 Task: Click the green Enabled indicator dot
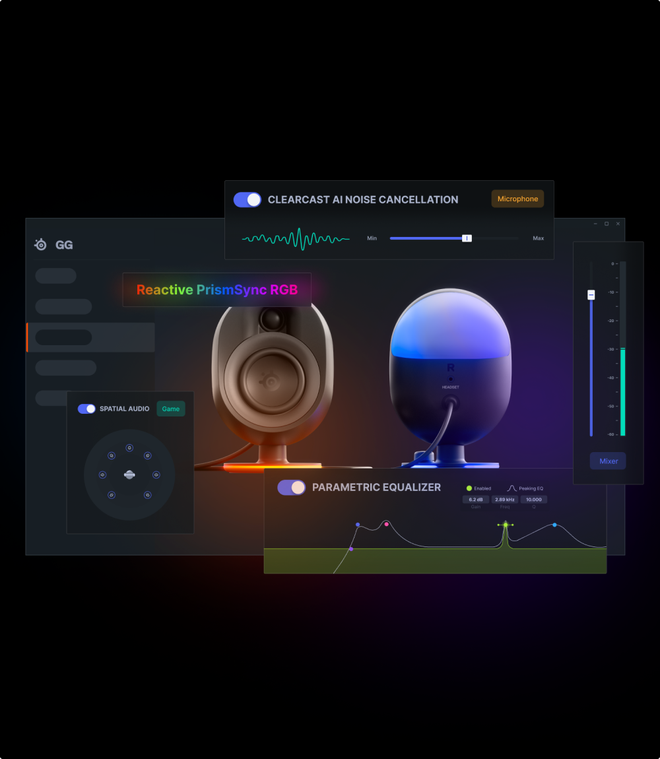click(469, 488)
